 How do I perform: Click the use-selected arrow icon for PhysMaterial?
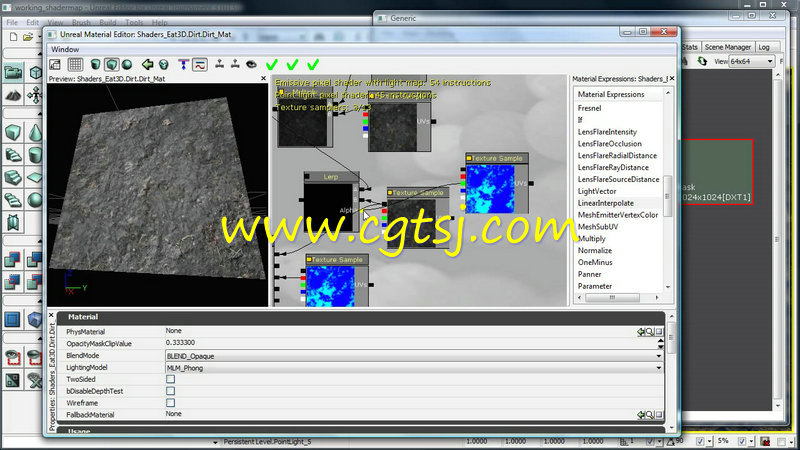641,332
